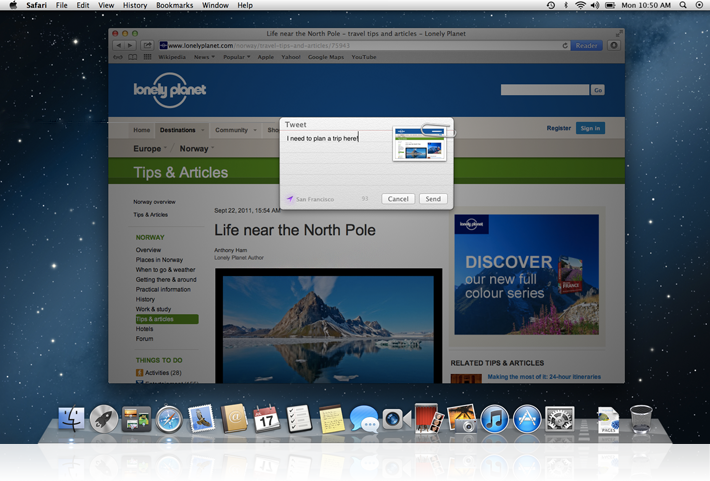Viewport: 710px width, 481px height.
Task: Click the Lonely Planet search field
Action: pos(545,90)
